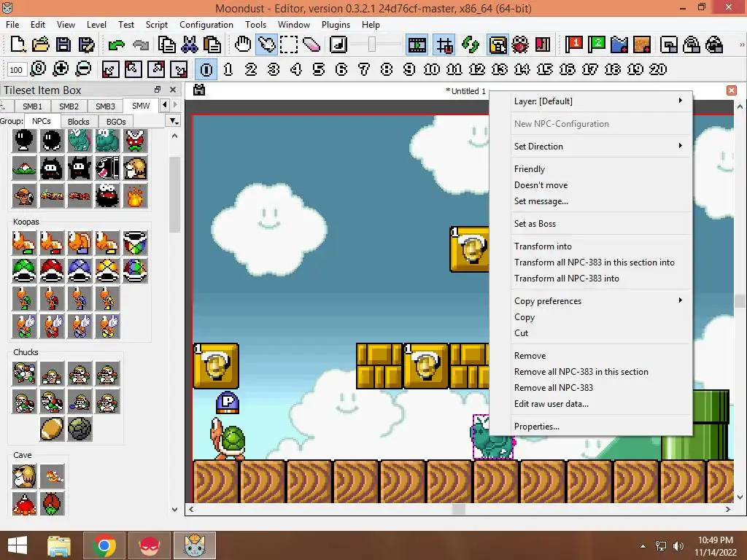Click the Copy icon in toolbar

coord(166,44)
